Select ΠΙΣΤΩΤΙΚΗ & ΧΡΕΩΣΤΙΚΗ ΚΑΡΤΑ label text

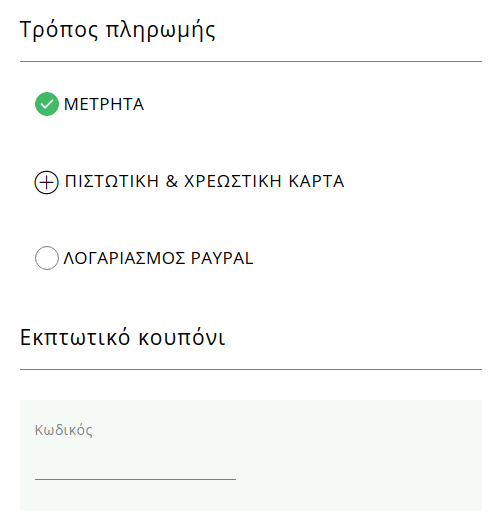pos(204,181)
